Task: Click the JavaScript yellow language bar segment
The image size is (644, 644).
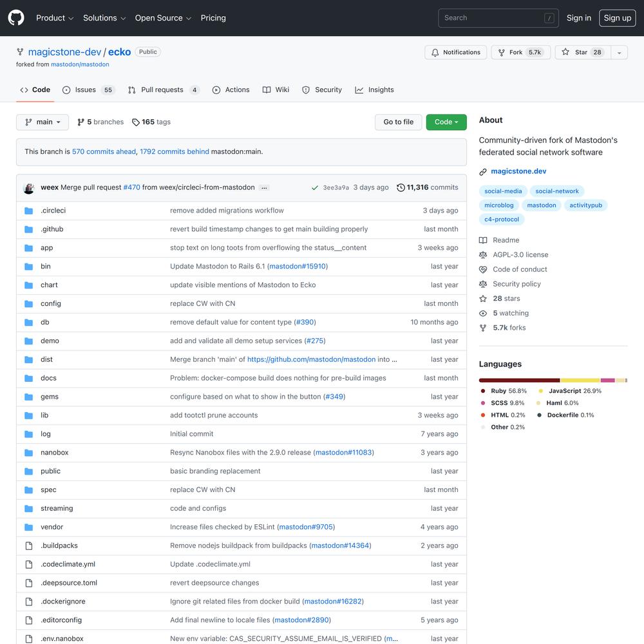Action: (580, 381)
